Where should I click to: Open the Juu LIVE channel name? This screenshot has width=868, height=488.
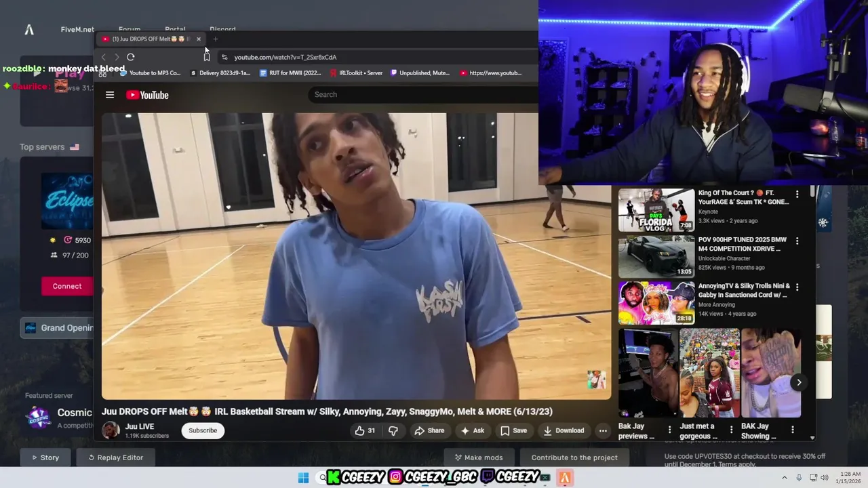click(140, 427)
